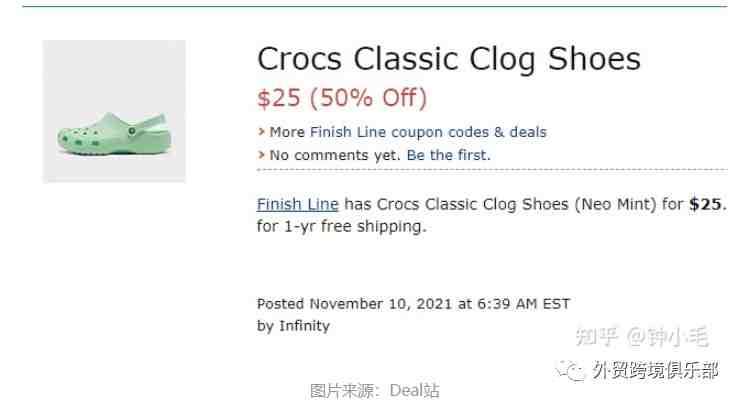Click the Be the first comment link
Viewport: 742px width, 403px height.
tap(448, 155)
